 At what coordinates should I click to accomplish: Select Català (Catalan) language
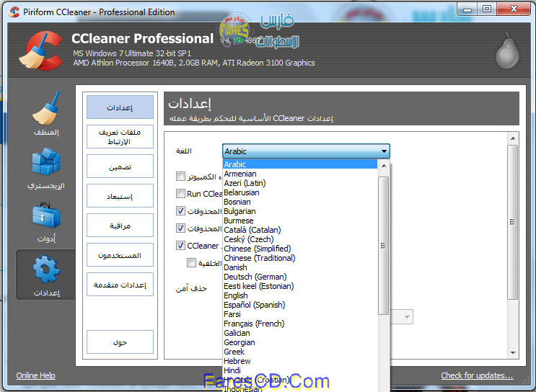[x=300, y=230]
